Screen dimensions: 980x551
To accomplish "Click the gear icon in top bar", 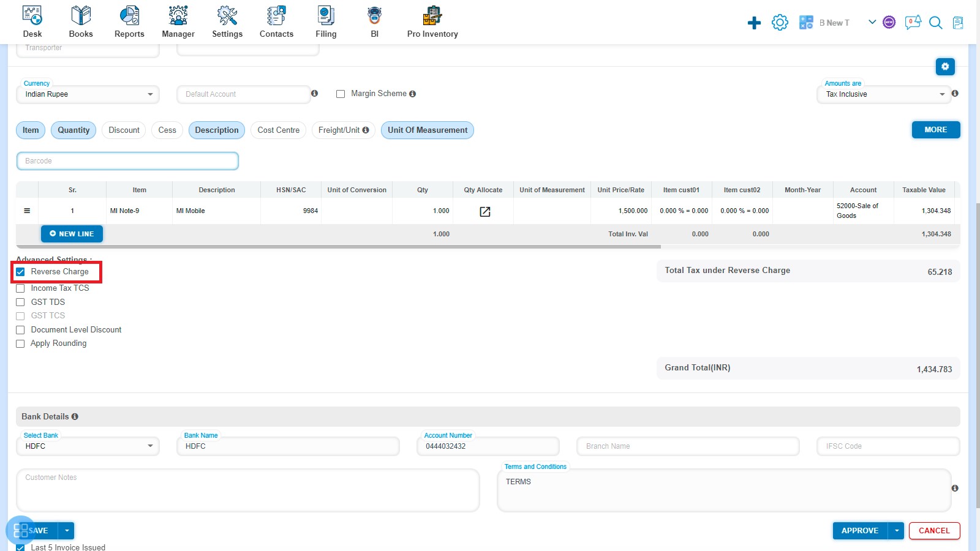I will tap(780, 23).
